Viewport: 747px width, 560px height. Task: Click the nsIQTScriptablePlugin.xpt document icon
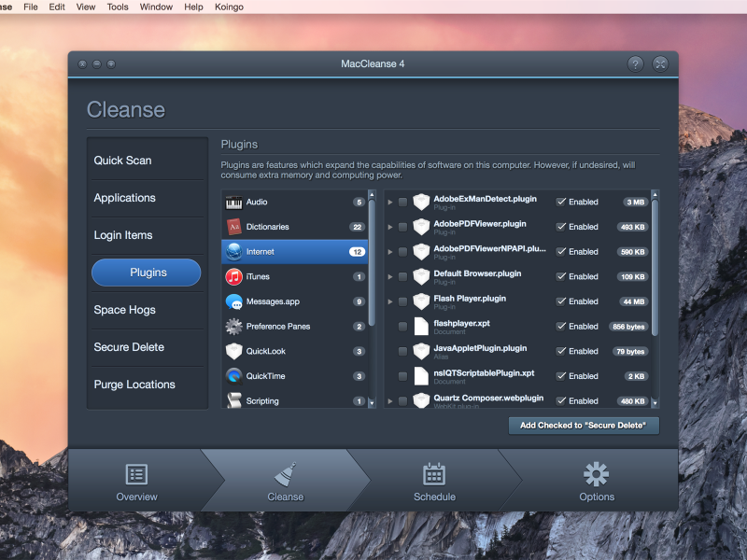(x=421, y=376)
